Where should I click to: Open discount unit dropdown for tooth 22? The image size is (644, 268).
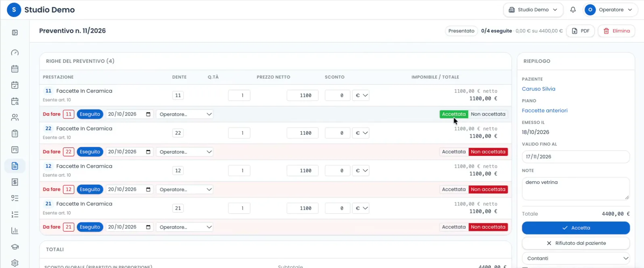point(361,133)
